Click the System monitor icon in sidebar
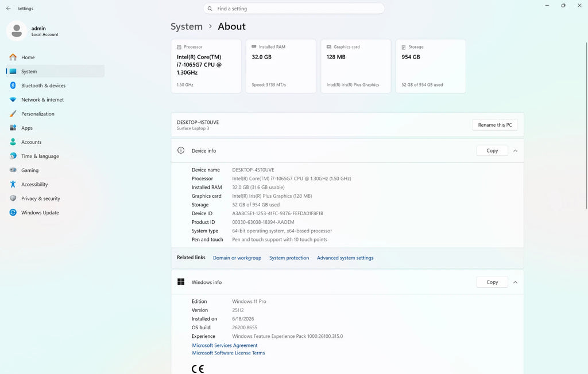This screenshot has width=588, height=374. 13,71
